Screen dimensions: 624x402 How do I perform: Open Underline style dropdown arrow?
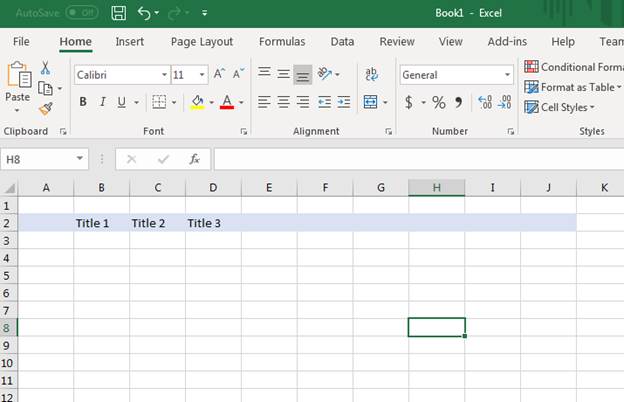coord(136,103)
